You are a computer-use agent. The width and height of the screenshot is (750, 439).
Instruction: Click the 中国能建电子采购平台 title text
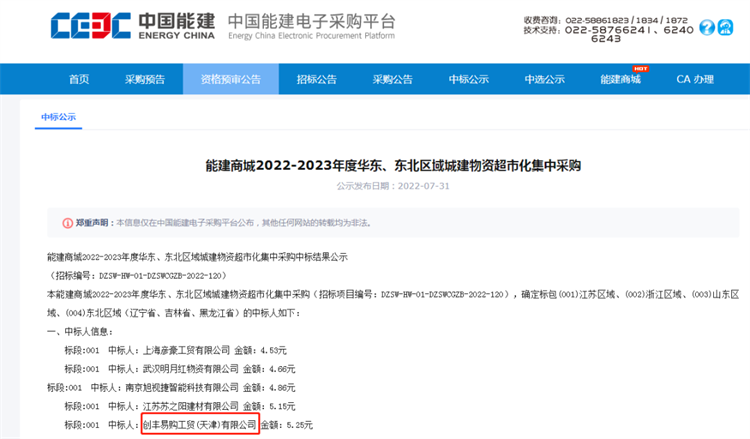click(x=312, y=22)
